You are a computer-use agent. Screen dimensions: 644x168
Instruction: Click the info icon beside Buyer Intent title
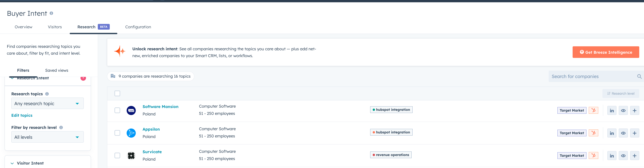coord(51,13)
